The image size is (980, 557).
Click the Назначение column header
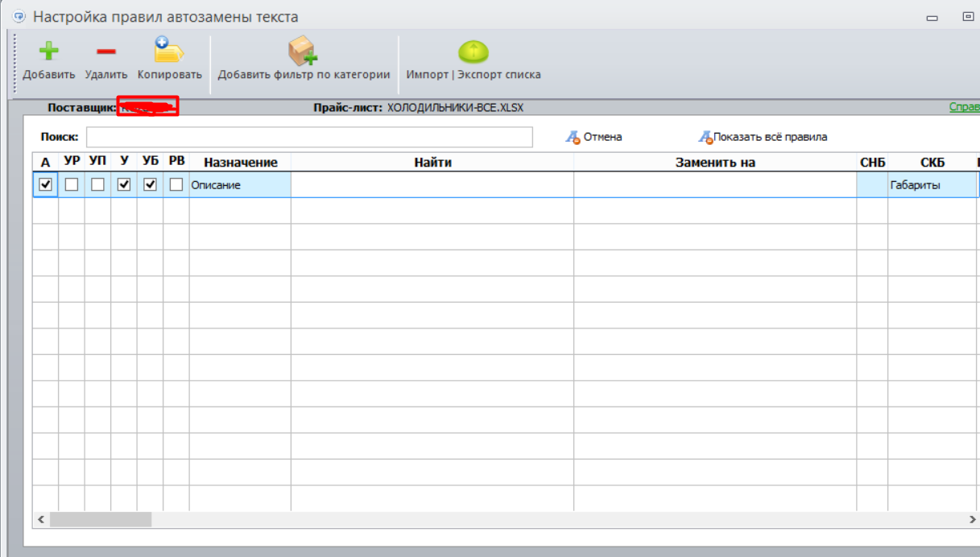(x=240, y=163)
